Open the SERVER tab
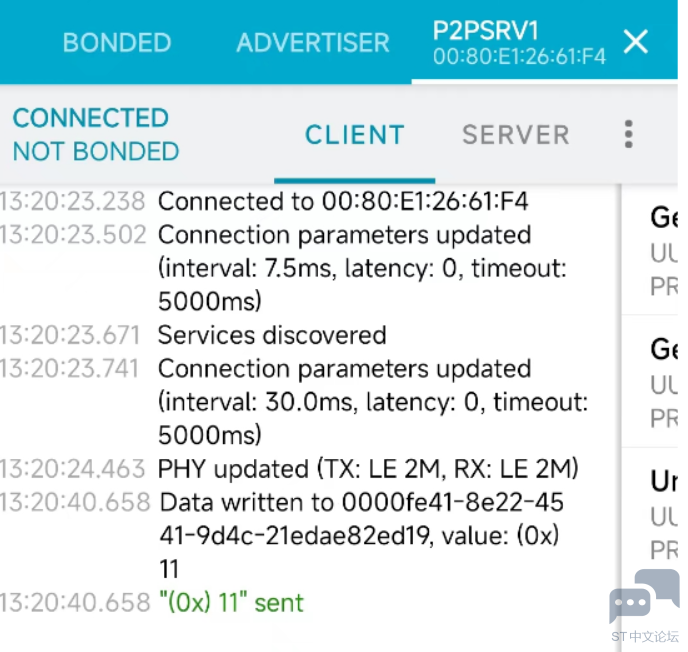The height and width of the screenshot is (652, 688). click(x=515, y=135)
